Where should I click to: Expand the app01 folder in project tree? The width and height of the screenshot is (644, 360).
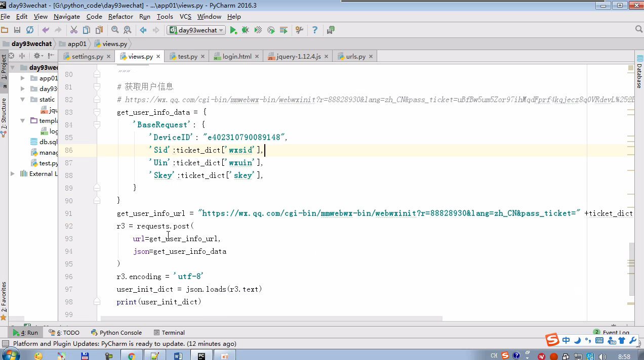point(23,78)
